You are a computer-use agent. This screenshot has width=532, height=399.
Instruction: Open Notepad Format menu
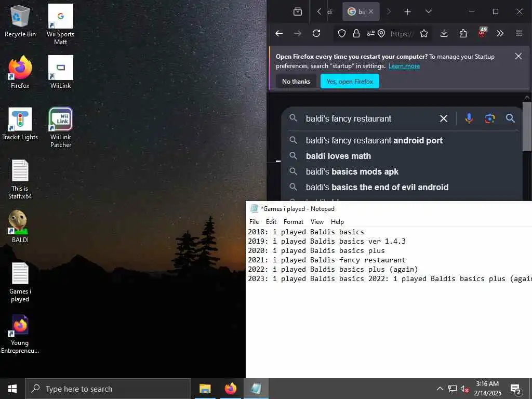click(294, 221)
